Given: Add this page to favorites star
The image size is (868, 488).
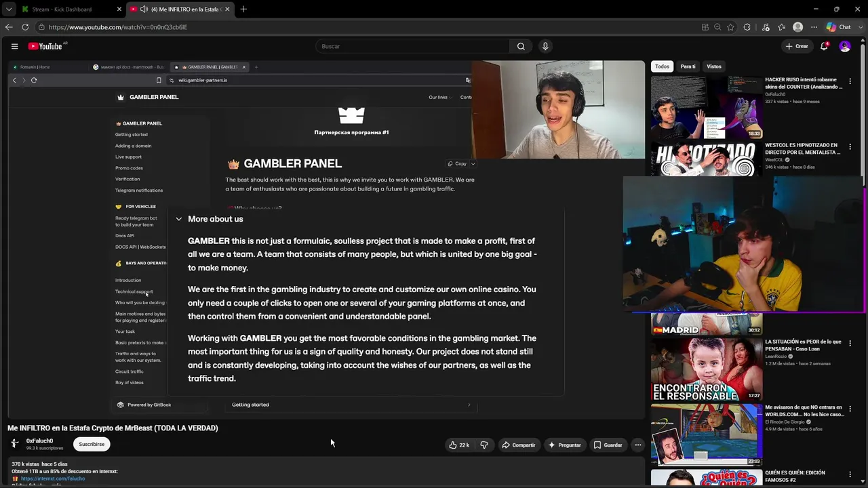Looking at the screenshot, I should coord(730,27).
